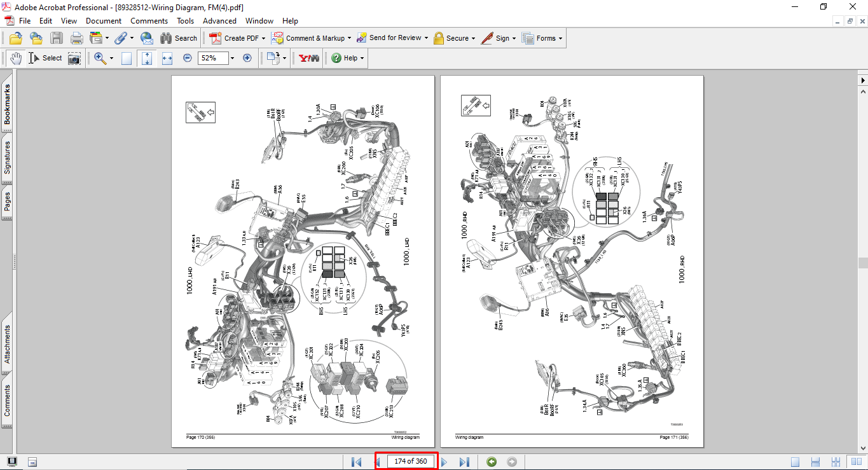
Task: Click the Save disk icon
Action: (57, 38)
